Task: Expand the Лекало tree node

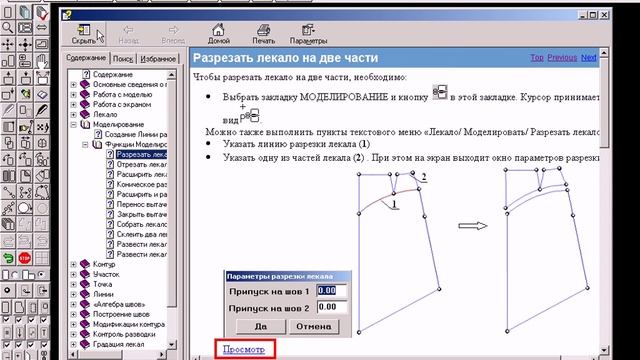Action: click(73, 114)
